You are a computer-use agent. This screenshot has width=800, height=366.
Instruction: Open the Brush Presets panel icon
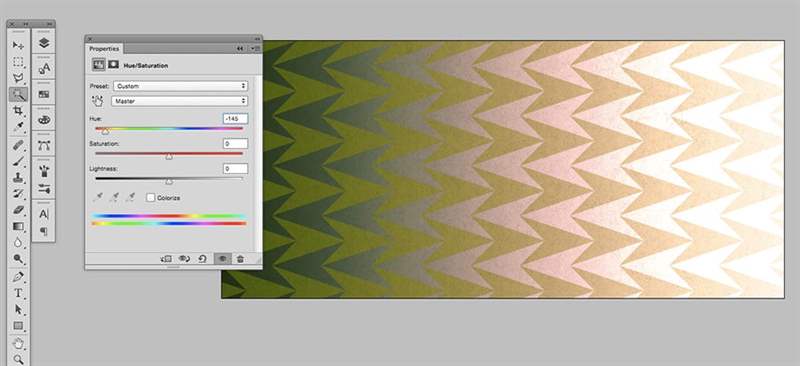coord(44,189)
